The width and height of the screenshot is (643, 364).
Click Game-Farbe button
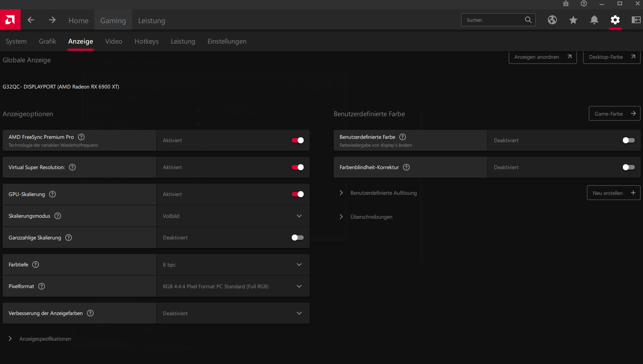click(x=615, y=114)
